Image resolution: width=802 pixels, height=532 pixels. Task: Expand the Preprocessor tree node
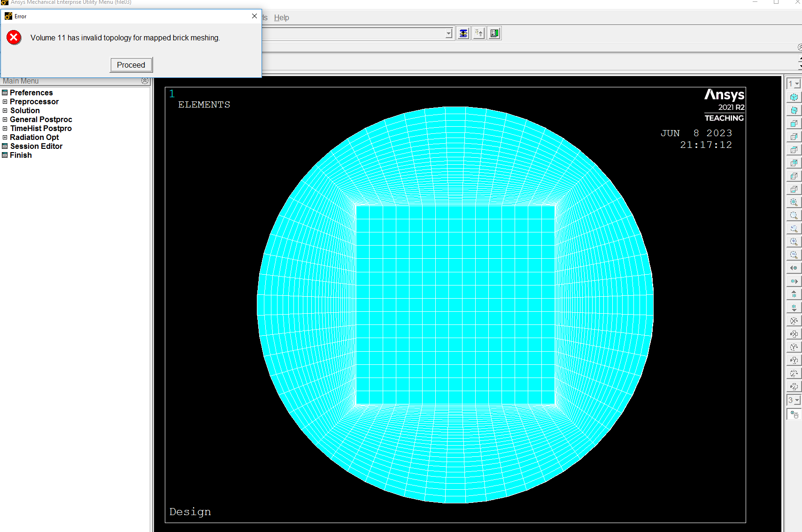click(5, 102)
